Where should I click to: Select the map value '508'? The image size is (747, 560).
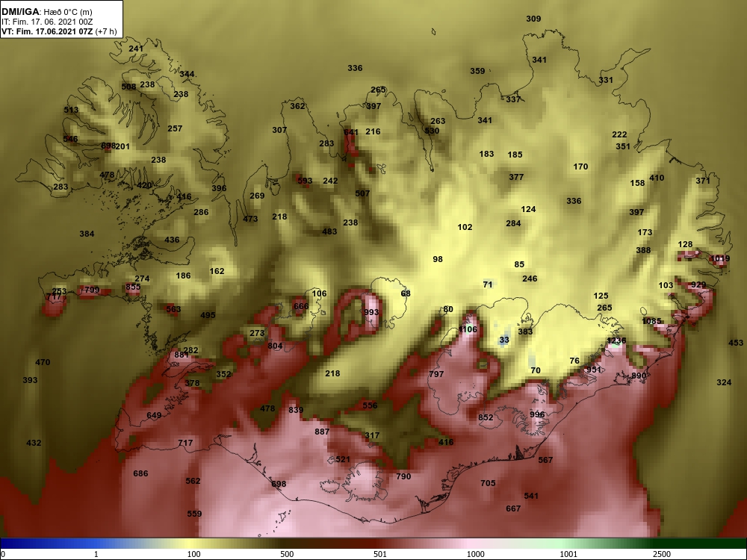(x=128, y=87)
